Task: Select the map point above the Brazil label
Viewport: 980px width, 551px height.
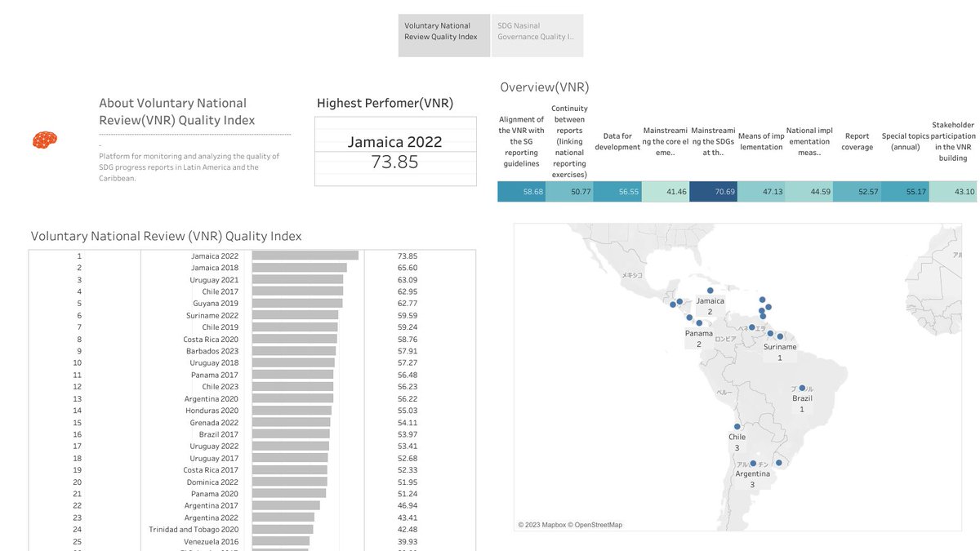Action: (x=803, y=388)
